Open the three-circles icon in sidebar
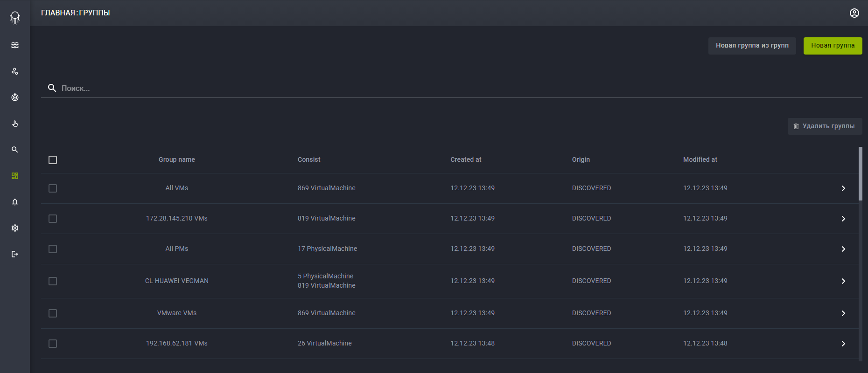 coord(15,71)
